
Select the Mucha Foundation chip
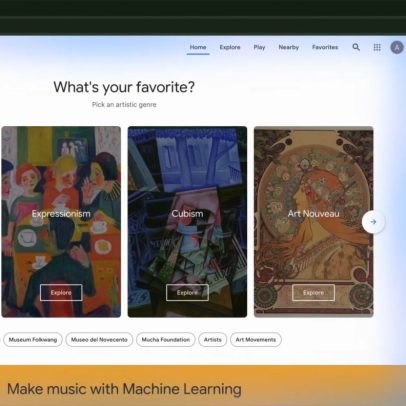166,340
